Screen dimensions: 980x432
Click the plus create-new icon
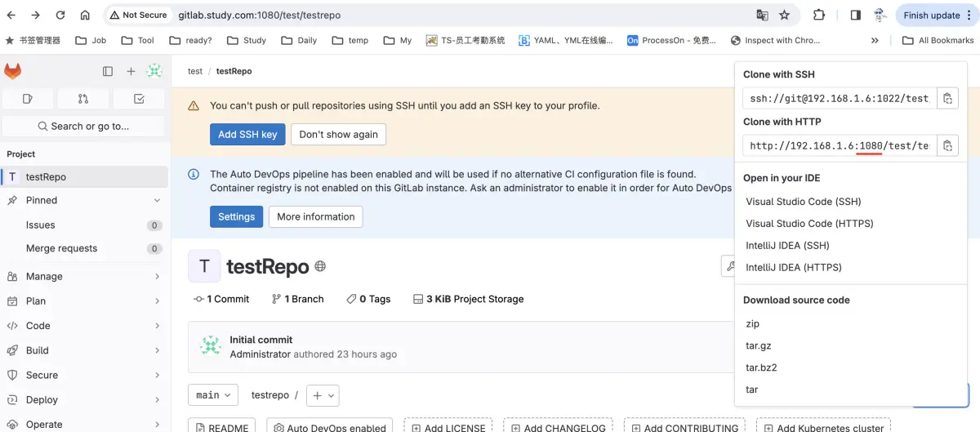pyautogui.click(x=131, y=72)
